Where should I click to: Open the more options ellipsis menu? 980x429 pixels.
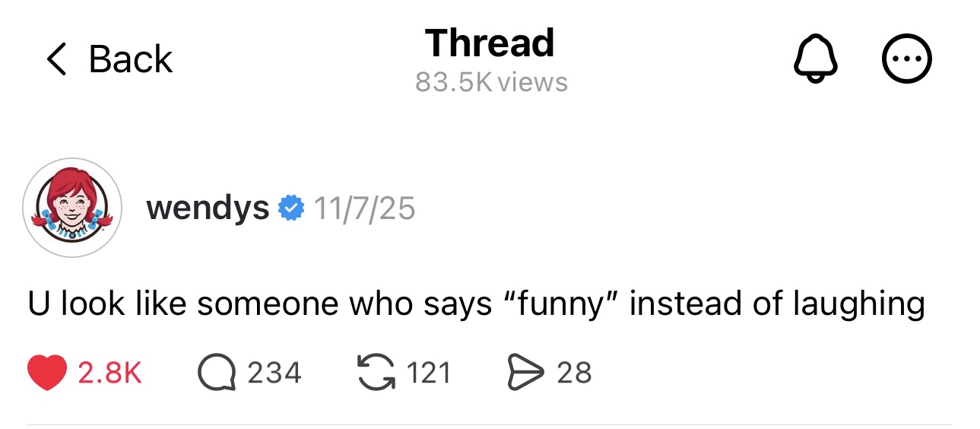click(x=906, y=59)
